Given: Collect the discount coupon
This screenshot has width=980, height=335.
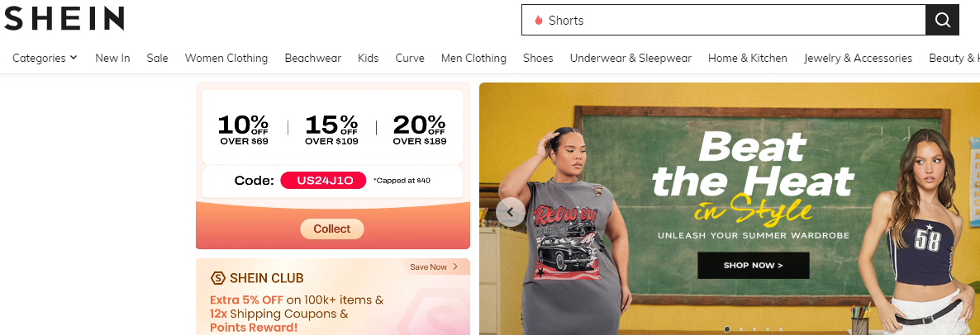Looking at the screenshot, I should click(x=332, y=229).
